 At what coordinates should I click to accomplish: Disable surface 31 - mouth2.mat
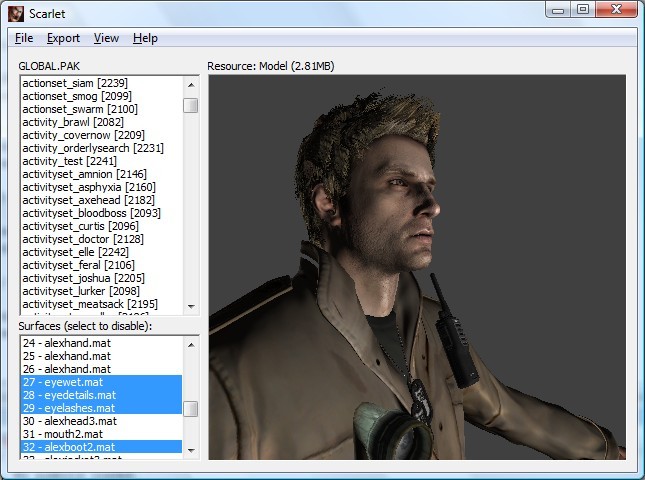[x=101, y=434]
